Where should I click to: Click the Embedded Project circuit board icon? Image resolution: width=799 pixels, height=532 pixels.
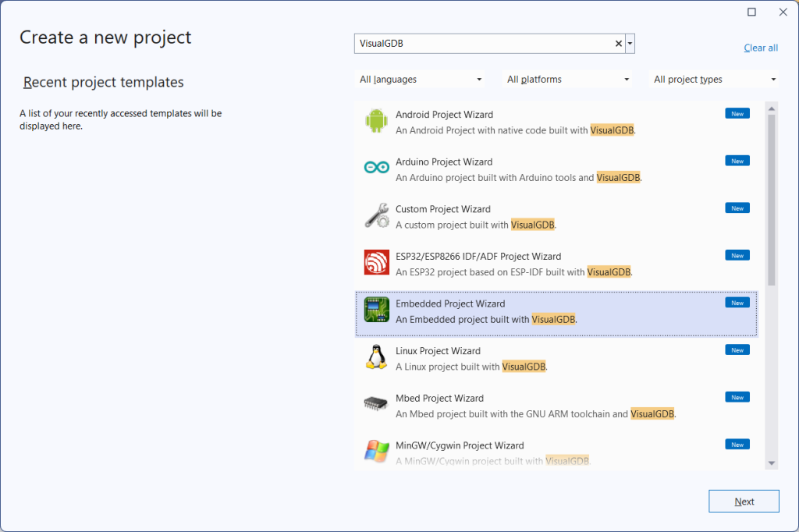tap(376, 310)
